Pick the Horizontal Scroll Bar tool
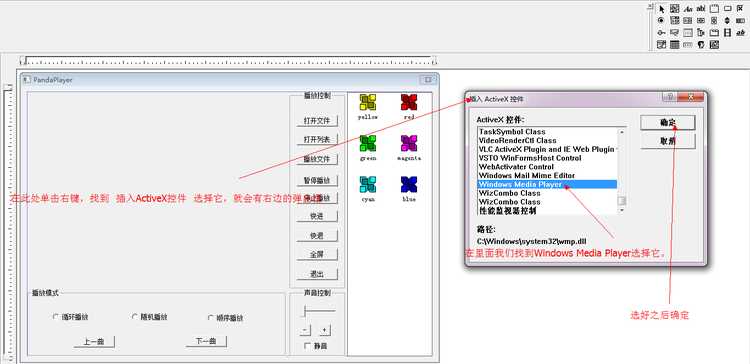The width and height of the screenshot is (750, 364). click(x=701, y=21)
